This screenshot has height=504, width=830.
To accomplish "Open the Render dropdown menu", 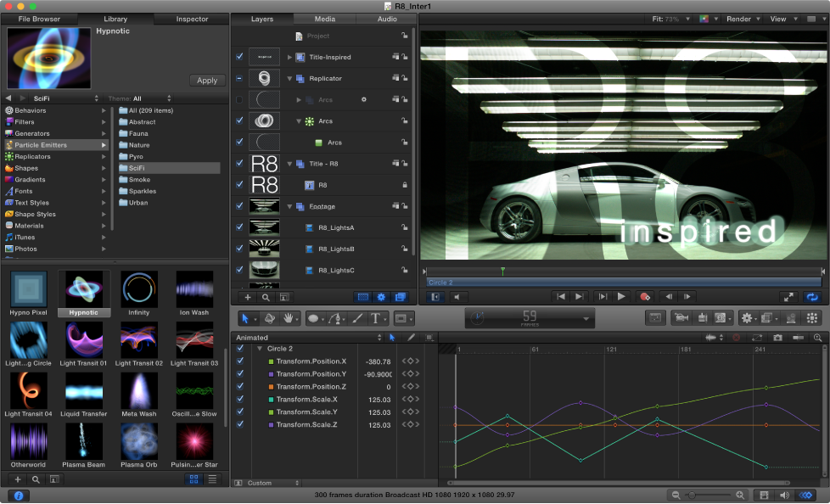I will pyautogui.click(x=743, y=19).
